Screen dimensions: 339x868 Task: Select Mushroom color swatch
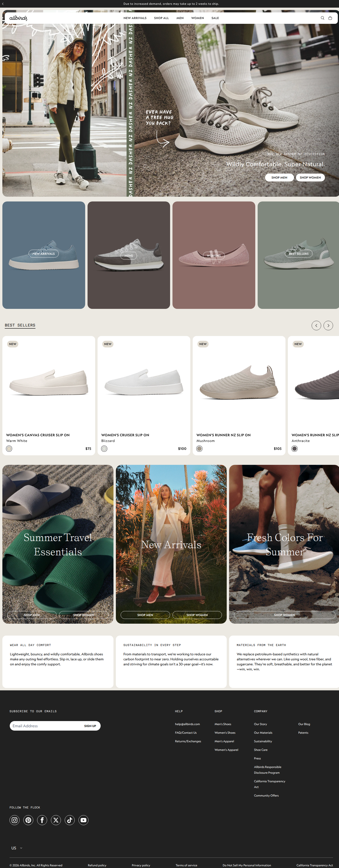pos(199,448)
